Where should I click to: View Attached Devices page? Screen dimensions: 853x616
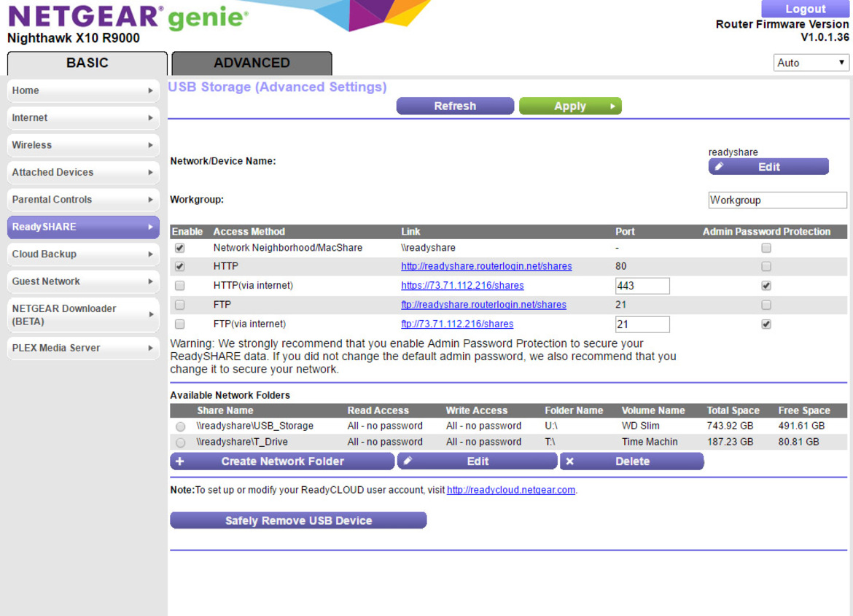click(83, 172)
